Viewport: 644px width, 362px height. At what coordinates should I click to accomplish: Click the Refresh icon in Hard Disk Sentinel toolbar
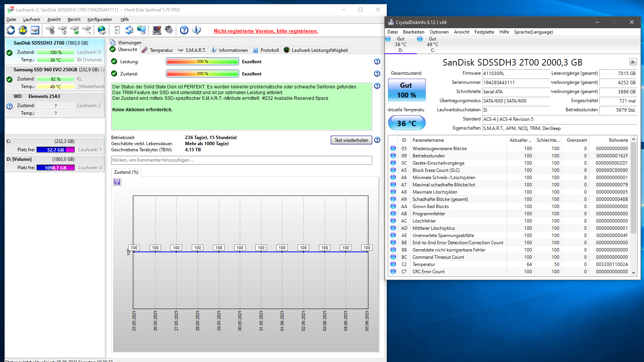(11, 30)
